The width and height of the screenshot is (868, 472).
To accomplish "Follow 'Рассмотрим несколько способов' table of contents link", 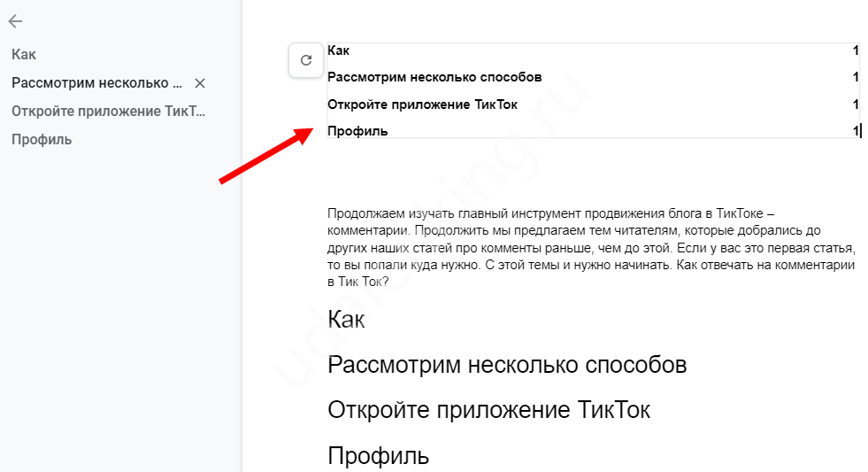I will (x=434, y=78).
